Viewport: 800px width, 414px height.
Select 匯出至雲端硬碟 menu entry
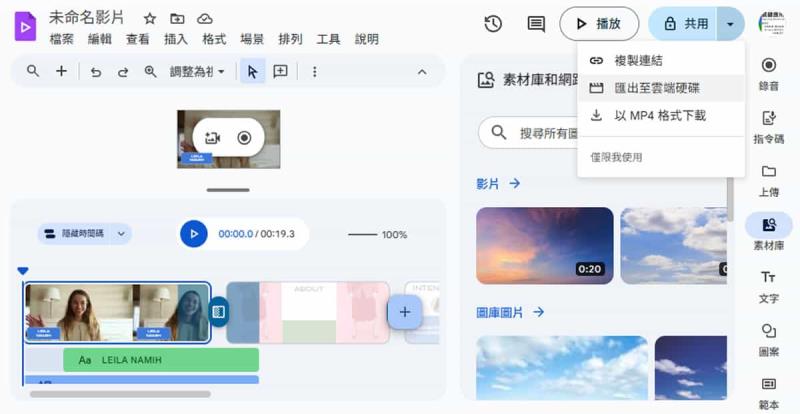tap(661, 88)
